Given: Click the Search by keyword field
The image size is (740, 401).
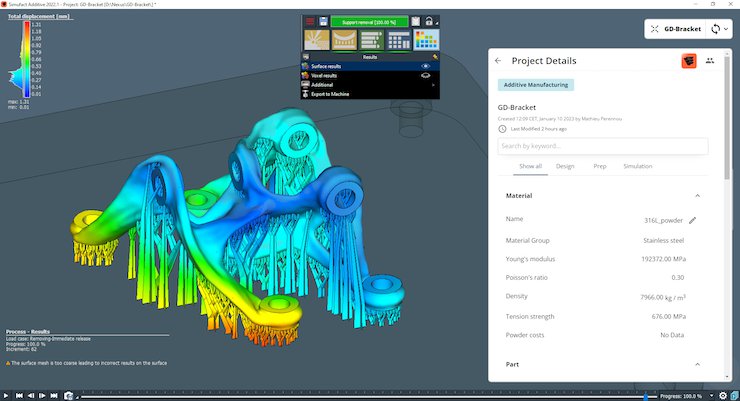Looking at the screenshot, I should pyautogui.click(x=603, y=146).
